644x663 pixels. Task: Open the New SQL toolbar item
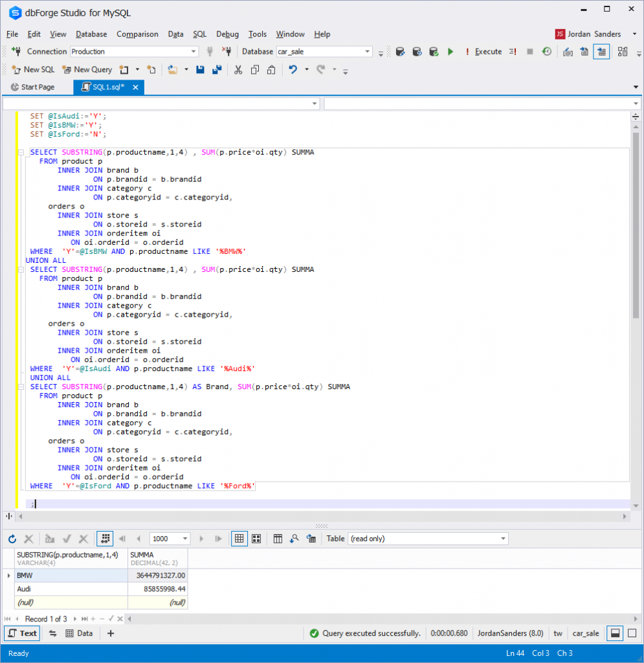click(32, 69)
